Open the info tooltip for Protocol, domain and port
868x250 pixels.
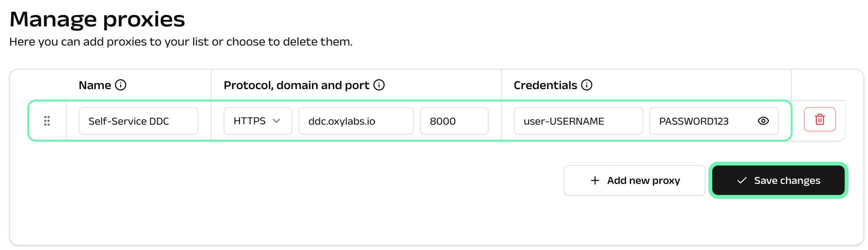379,85
